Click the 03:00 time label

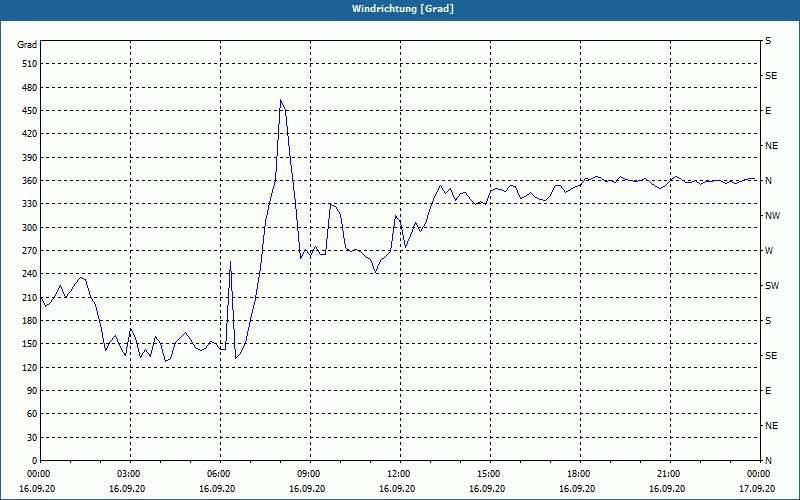130,474
